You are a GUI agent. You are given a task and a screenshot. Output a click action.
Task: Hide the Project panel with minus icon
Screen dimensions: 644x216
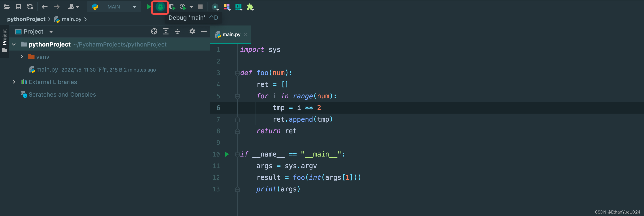click(x=204, y=32)
